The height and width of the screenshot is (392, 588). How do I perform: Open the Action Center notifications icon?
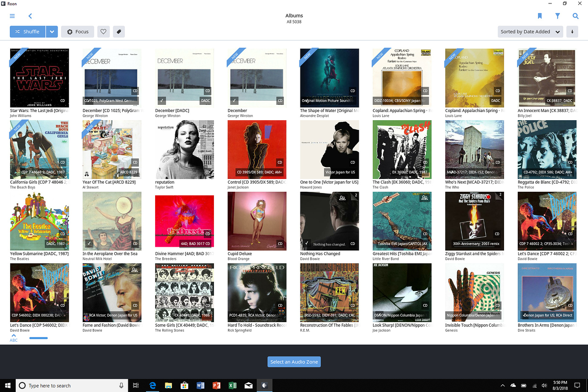577,385
